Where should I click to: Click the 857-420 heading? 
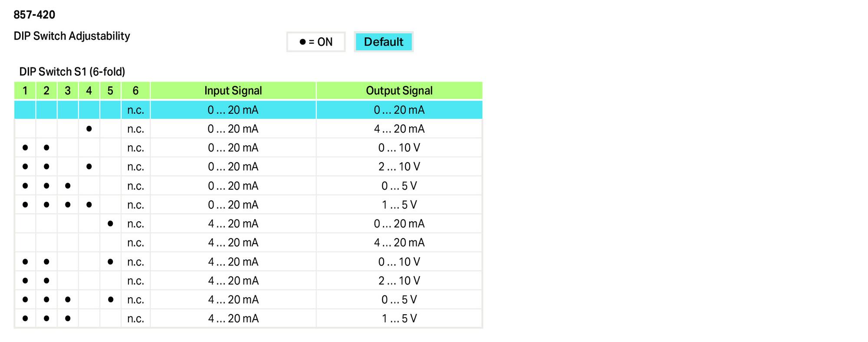pyautogui.click(x=34, y=15)
